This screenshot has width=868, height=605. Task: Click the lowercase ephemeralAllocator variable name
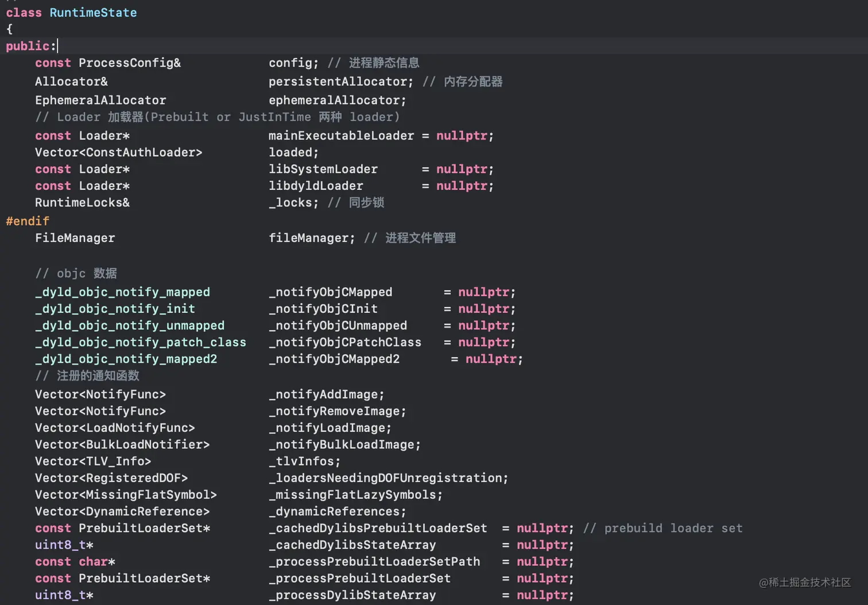(x=334, y=100)
